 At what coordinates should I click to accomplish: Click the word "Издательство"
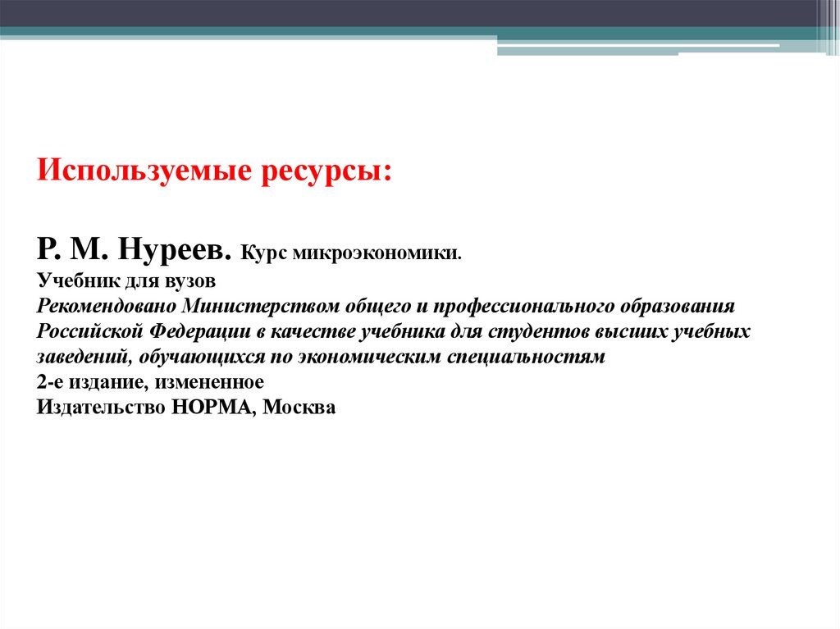101,408
